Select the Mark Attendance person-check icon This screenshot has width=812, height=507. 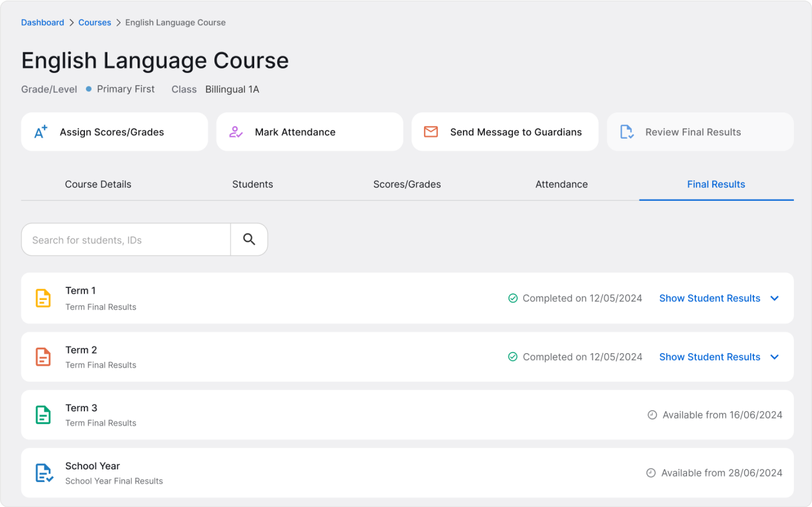click(x=236, y=131)
